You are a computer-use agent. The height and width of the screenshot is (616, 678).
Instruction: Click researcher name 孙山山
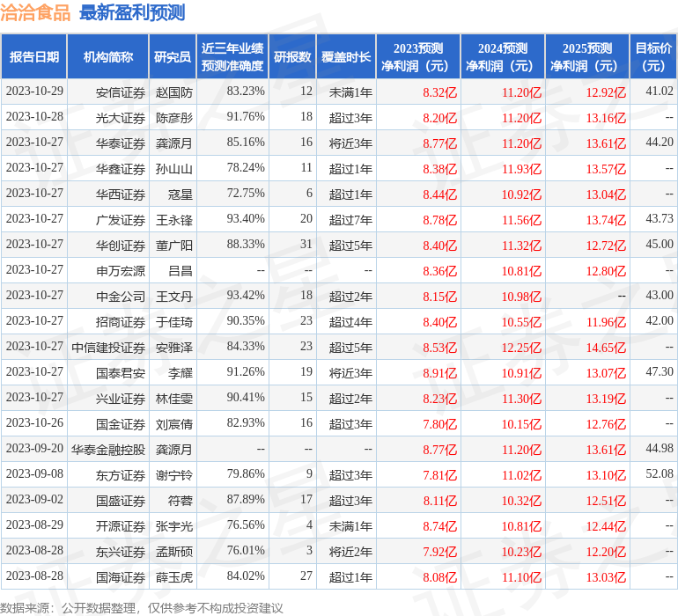pos(173,169)
